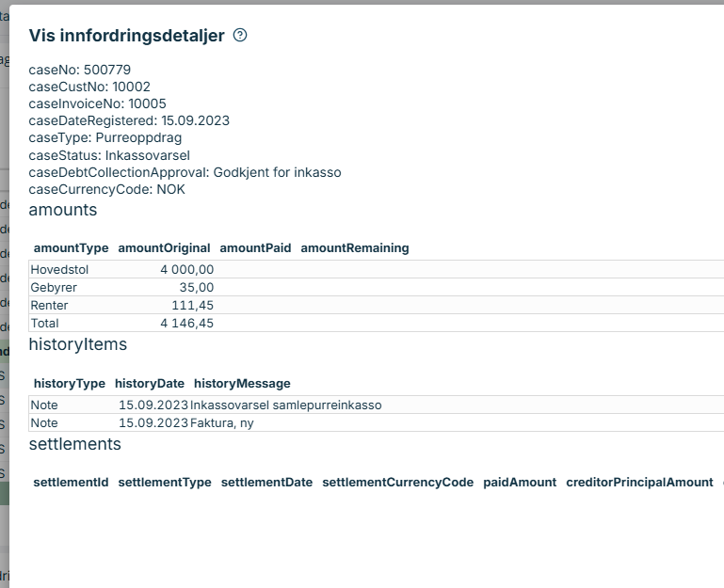Click the historyDate column header

click(150, 384)
